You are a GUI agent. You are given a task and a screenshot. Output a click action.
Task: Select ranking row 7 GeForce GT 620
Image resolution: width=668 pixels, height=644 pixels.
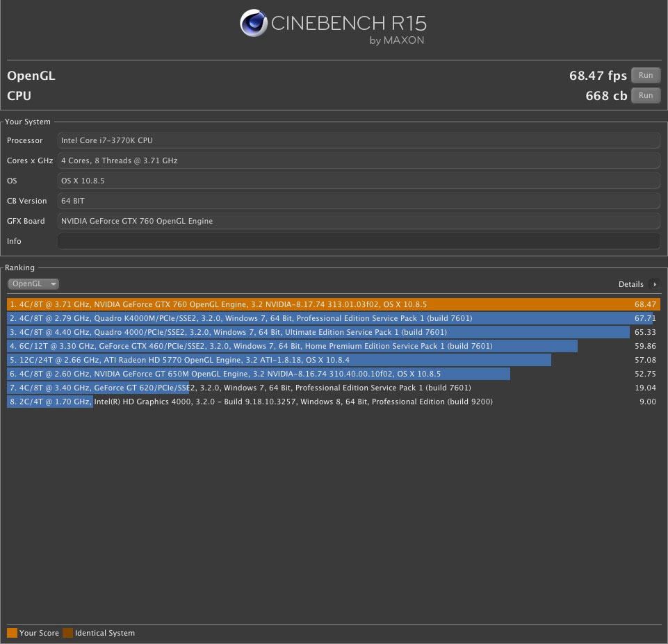pos(334,388)
